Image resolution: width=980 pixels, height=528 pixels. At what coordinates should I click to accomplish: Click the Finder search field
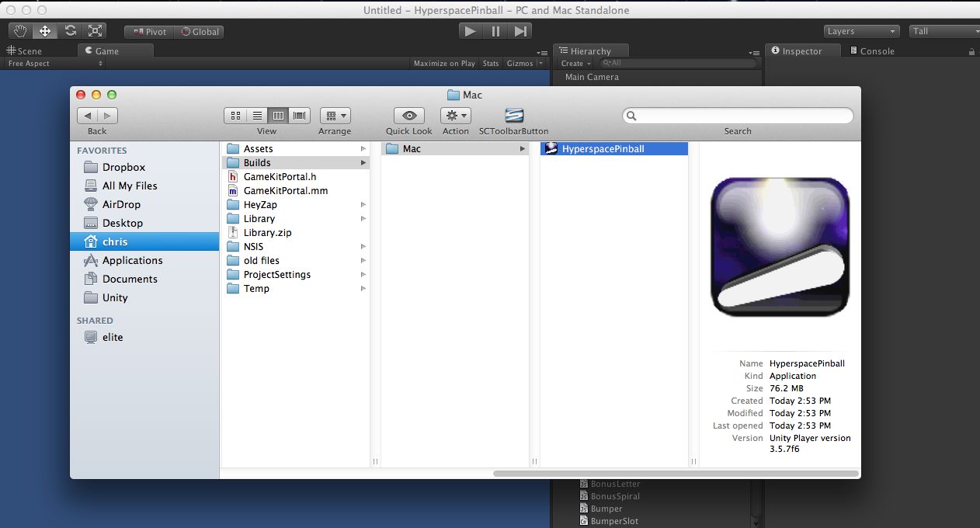pyautogui.click(x=737, y=115)
